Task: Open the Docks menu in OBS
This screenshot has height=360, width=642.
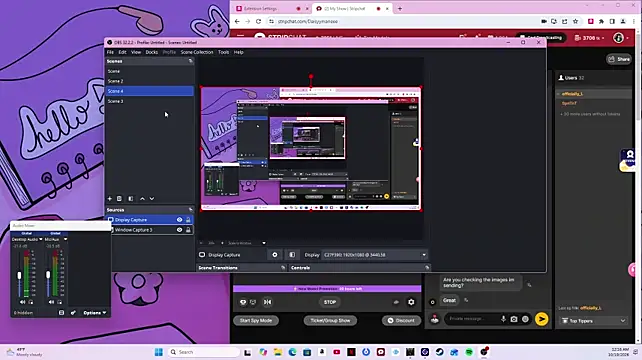Action: click(x=151, y=52)
